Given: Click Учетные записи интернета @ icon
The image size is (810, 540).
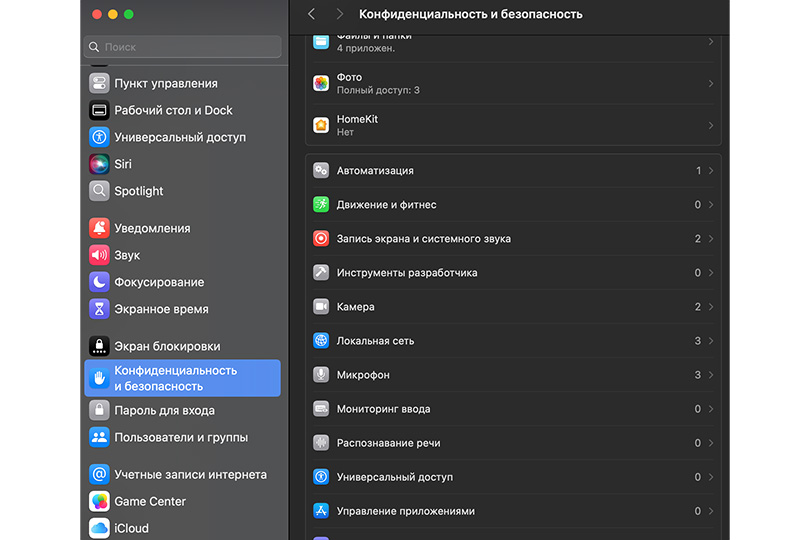Looking at the screenshot, I should pyautogui.click(x=99, y=474).
